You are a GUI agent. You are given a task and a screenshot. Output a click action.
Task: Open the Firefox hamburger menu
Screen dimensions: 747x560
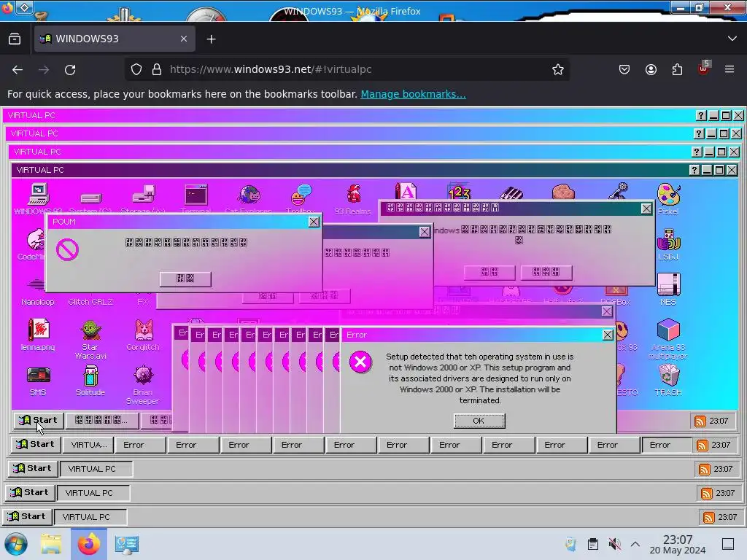coord(729,69)
